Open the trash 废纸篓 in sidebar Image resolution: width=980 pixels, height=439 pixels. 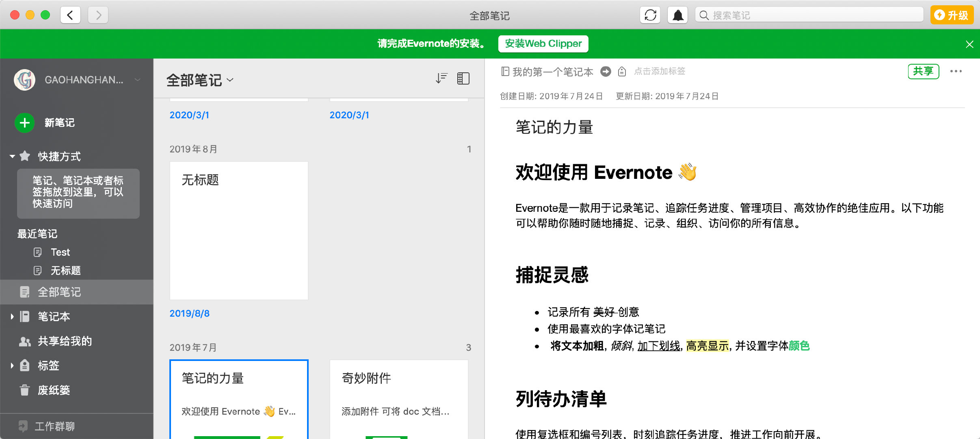[54, 390]
